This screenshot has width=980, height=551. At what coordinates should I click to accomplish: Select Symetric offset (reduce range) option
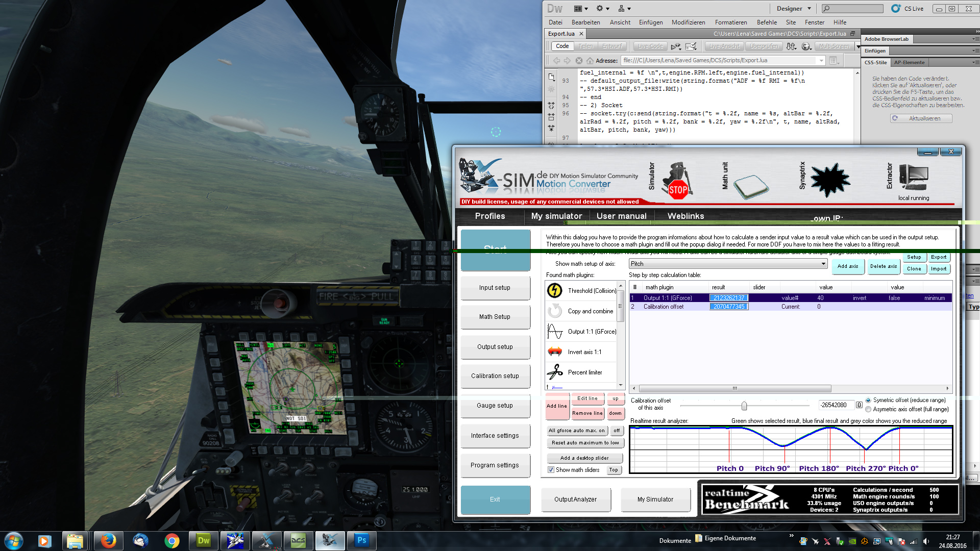point(868,400)
